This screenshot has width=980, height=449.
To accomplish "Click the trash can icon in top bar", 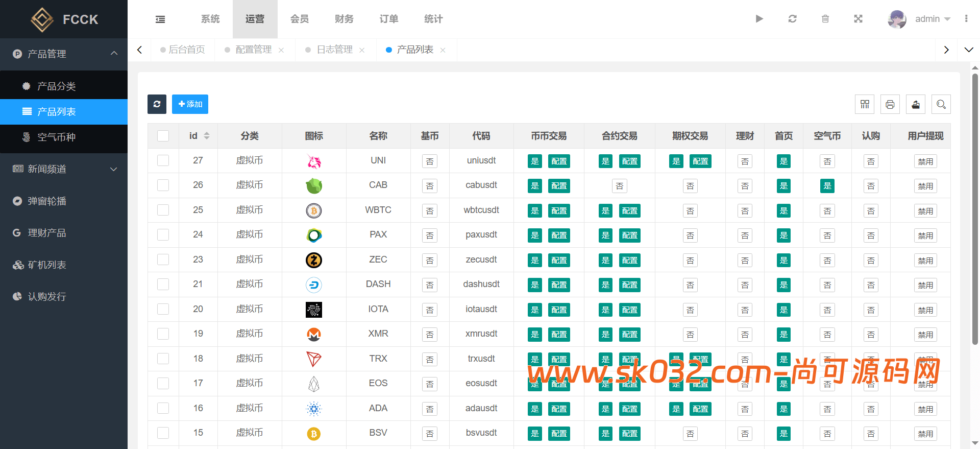I will click(x=825, y=19).
